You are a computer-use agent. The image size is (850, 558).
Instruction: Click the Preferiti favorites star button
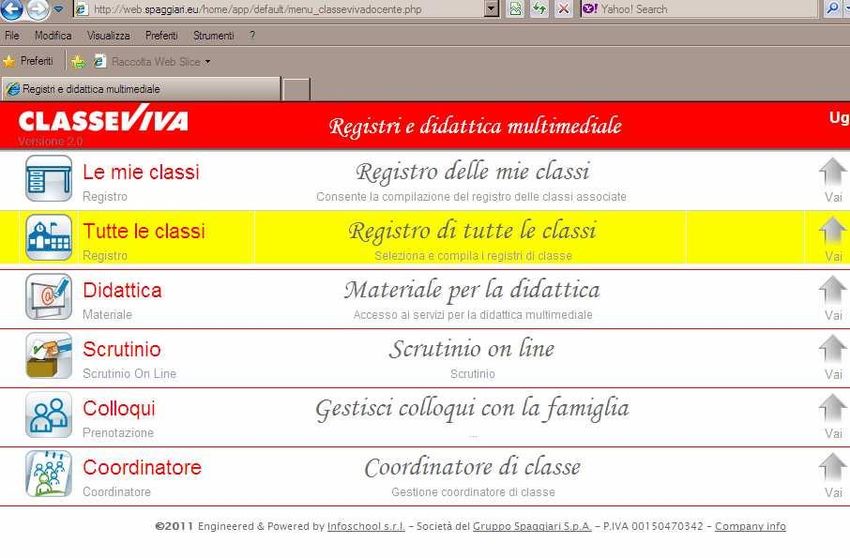(x=29, y=62)
